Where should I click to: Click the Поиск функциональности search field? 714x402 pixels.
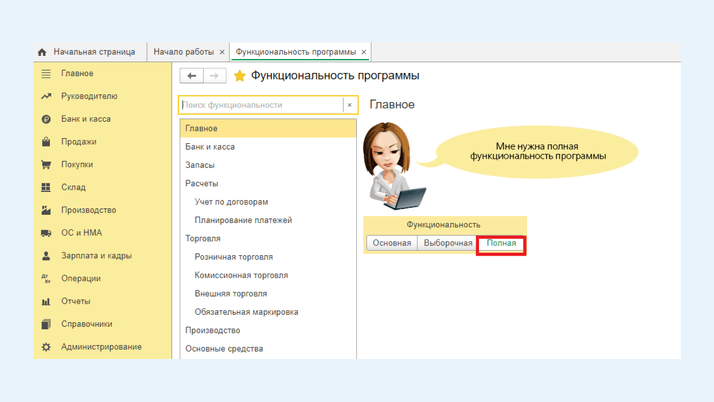pos(261,105)
